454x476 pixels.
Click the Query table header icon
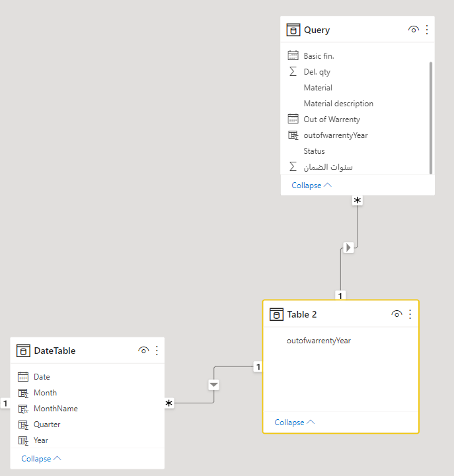click(x=293, y=30)
